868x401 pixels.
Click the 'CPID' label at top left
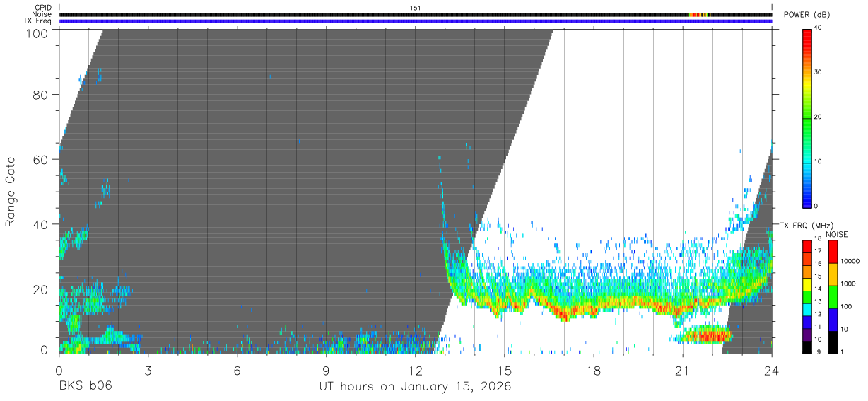[x=42, y=8]
